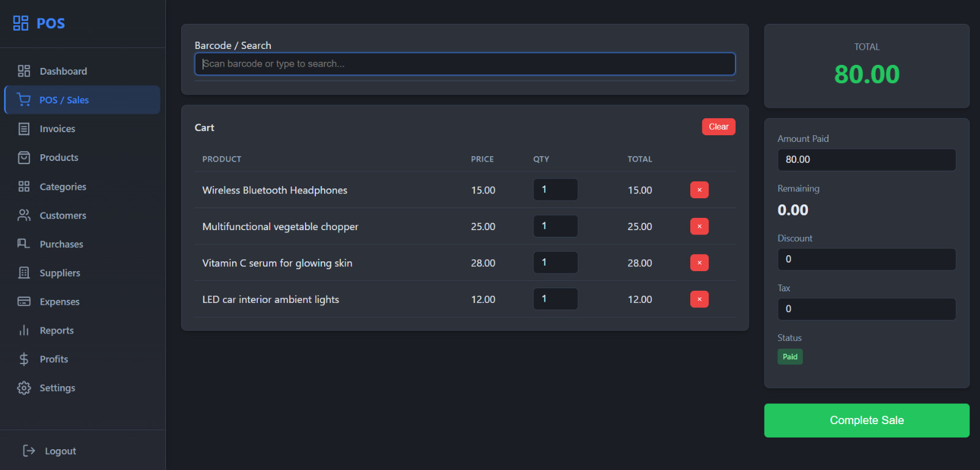Viewport: 980px width, 470px height.
Task: Click quantity field for LED car lights
Action: pos(556,299)
